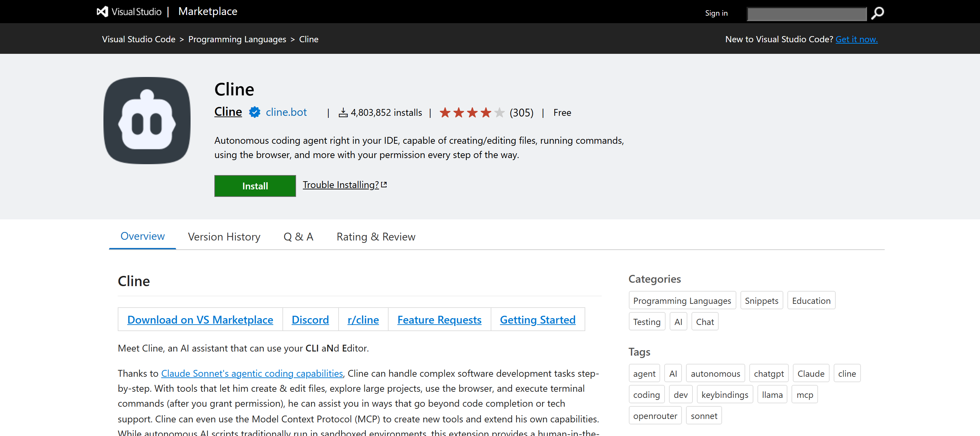This screenshot has height=436, width=980.
Task: Open the r/cline link
Action: (x=363, y=320)
